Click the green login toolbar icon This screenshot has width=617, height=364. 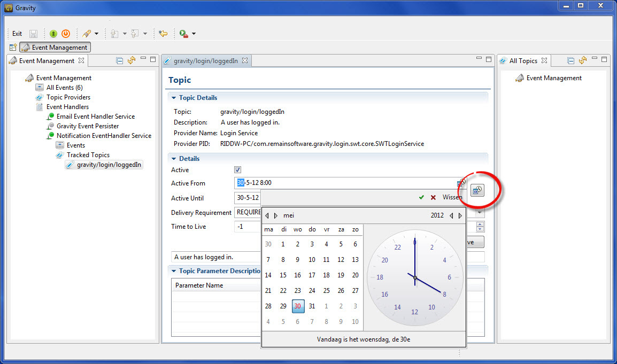pyautogui.click(x=53, y=34)
